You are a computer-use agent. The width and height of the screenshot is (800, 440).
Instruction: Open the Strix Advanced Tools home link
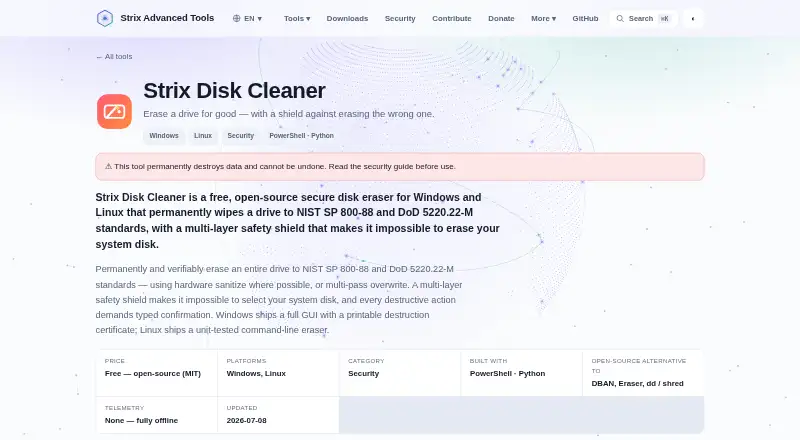pyautogui.click(x=155, y=18)
